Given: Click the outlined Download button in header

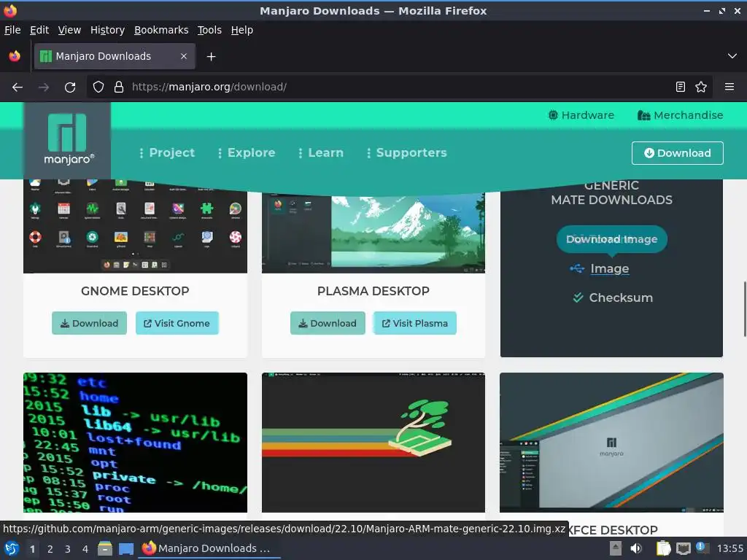Looking at the screenshot, I should click(678, 153).
